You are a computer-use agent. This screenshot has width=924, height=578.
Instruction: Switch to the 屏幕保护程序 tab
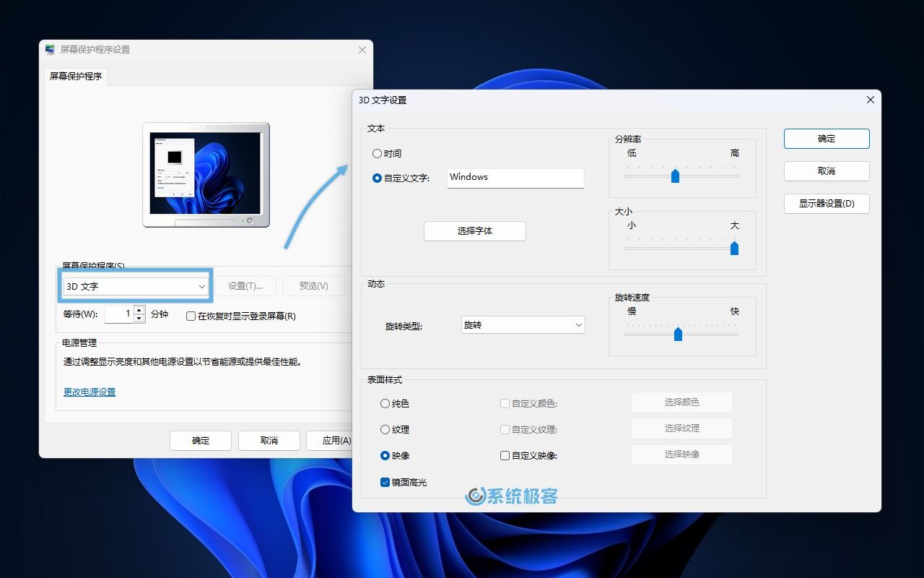[x=76, y=75]
